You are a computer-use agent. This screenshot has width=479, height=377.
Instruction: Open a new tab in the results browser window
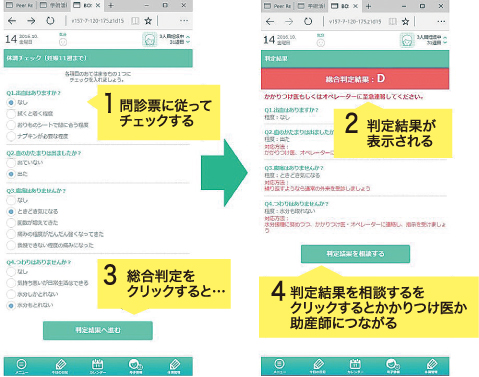(368, 6)
